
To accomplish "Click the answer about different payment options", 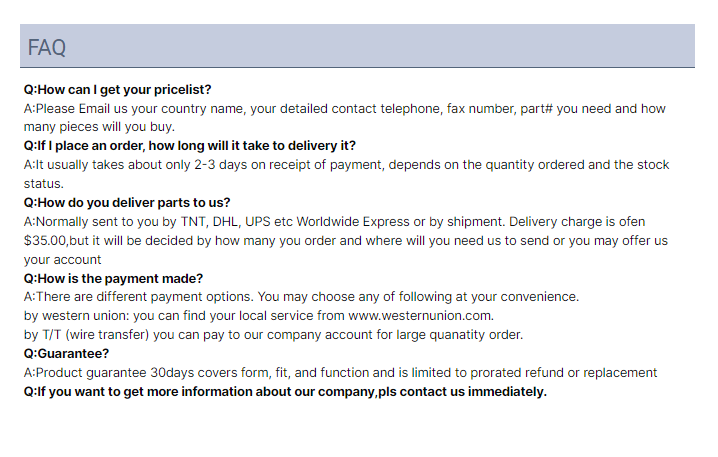I will 300,297.
